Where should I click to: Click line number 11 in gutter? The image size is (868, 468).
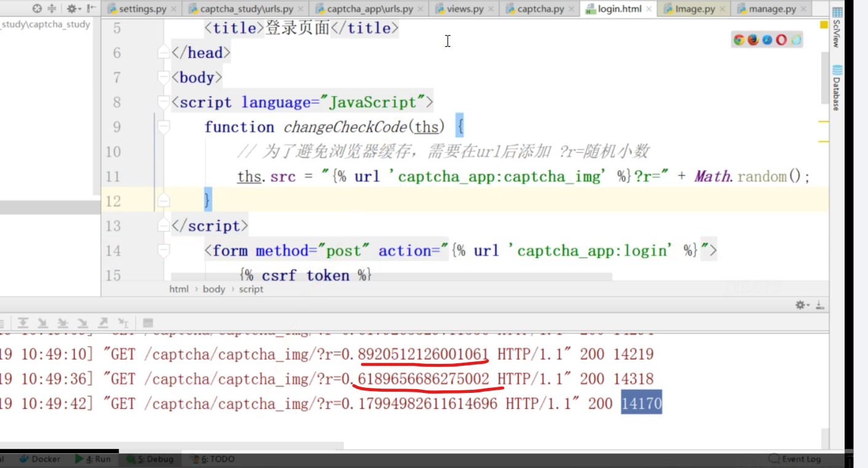click(x=113, y=177)
